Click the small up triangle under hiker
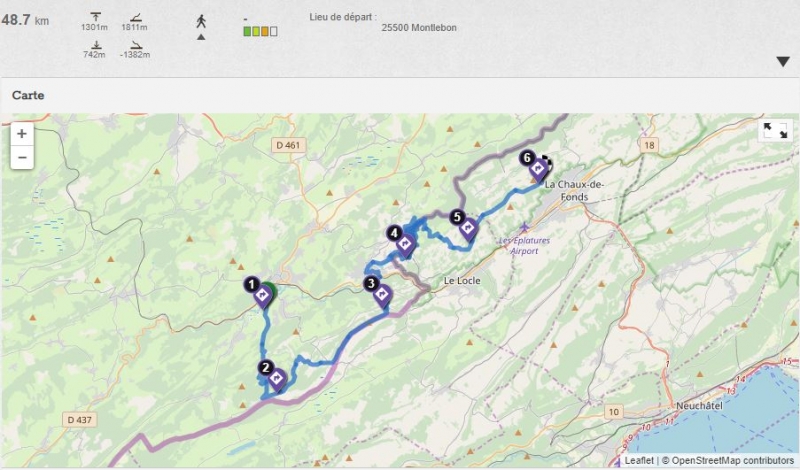The height and width of the screenshot is (470, 800). pyautogui.click(x=201, y=37)
